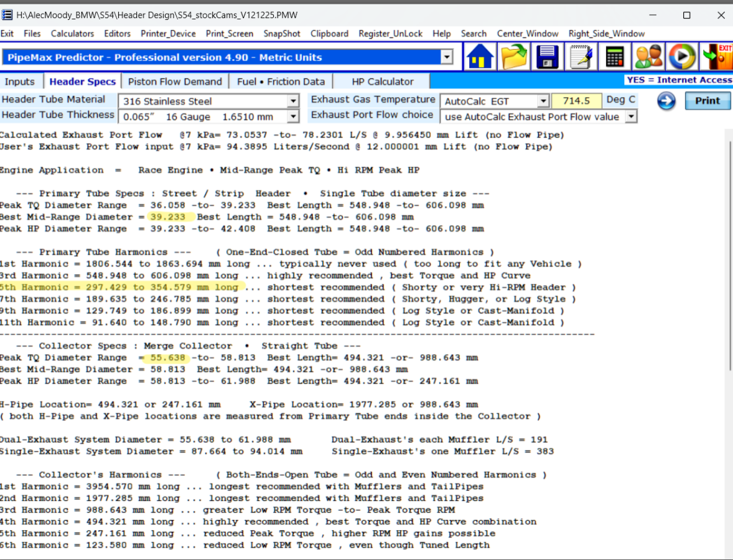733x560 pixels.
Task: Switch to the Piston Flow Demand tab
Action: click(x=175, y=82)
